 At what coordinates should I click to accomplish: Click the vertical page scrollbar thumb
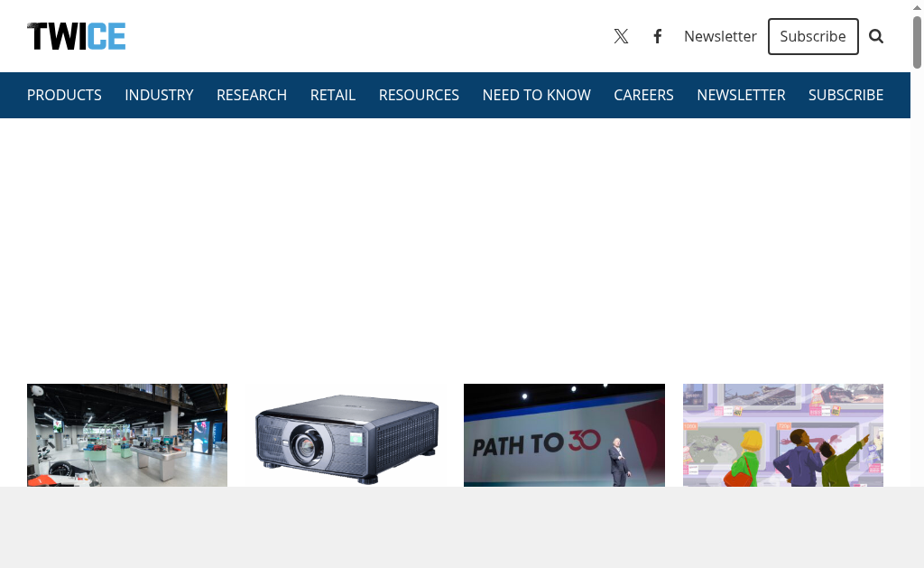click(x=917, y=42)
